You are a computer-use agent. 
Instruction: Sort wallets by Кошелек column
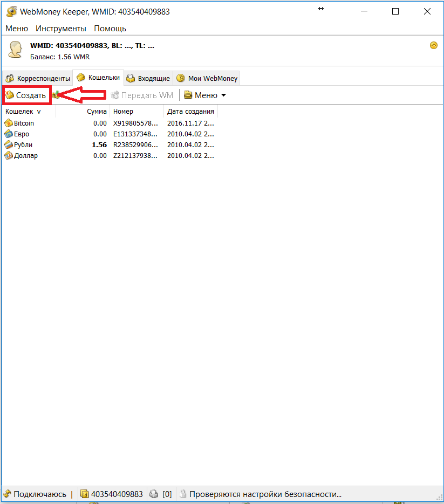[x=23, y=112]
